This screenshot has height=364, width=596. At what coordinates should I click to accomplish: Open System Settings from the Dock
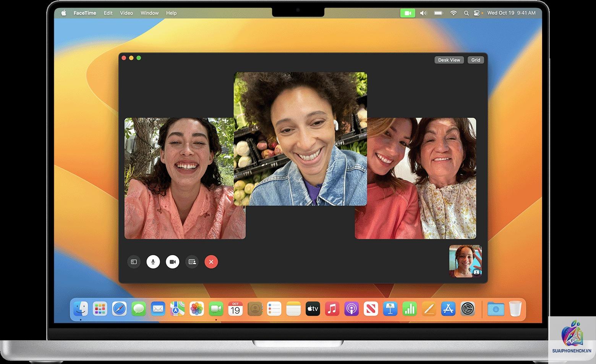(x=468, y=309)
